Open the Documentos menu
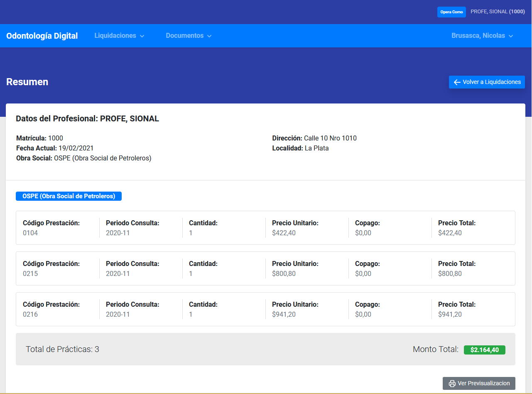The width and height of the screenshot is (532, 394). point(184,36)
